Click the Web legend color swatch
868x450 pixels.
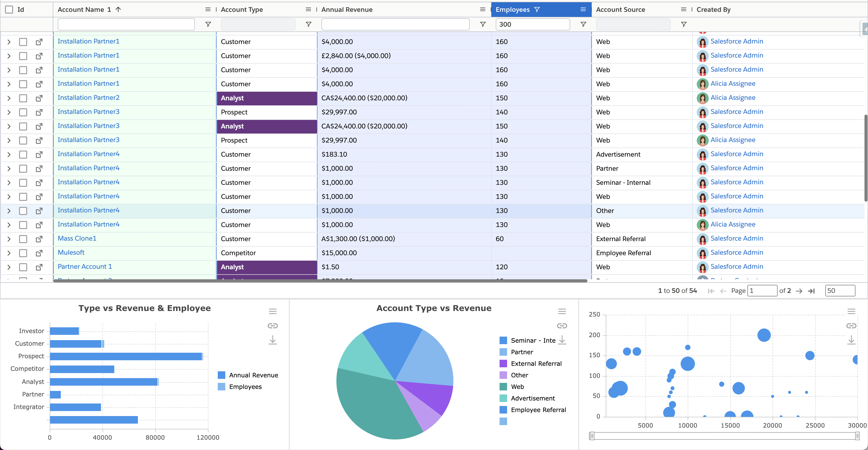click(503, 387)
